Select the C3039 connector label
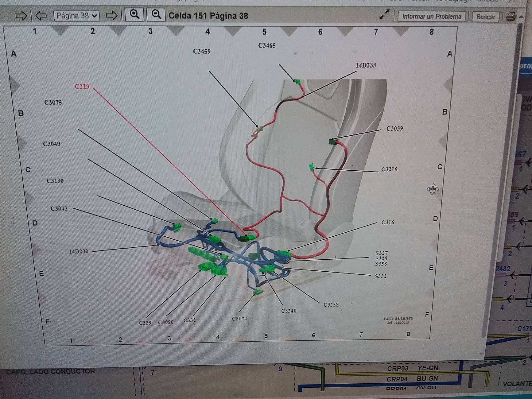This screenshot has width=532, height=399. [394, 129]
